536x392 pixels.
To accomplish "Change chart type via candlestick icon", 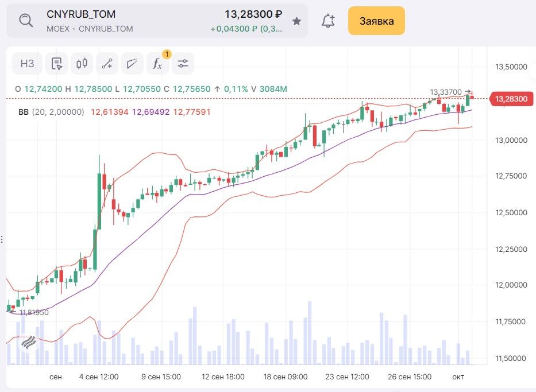I will 82,64.
